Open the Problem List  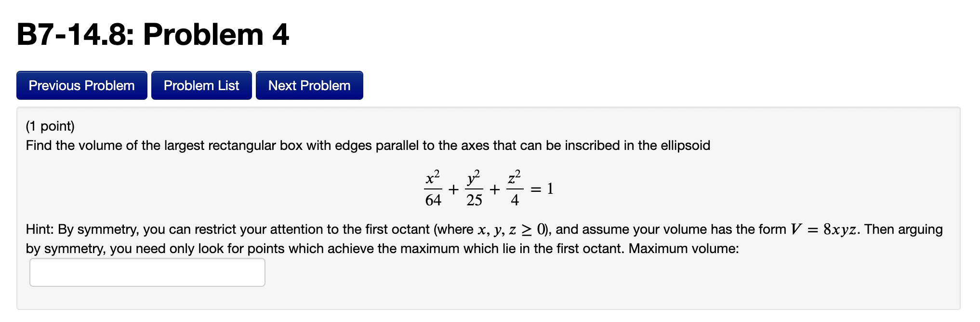click(x=201, y=85)
